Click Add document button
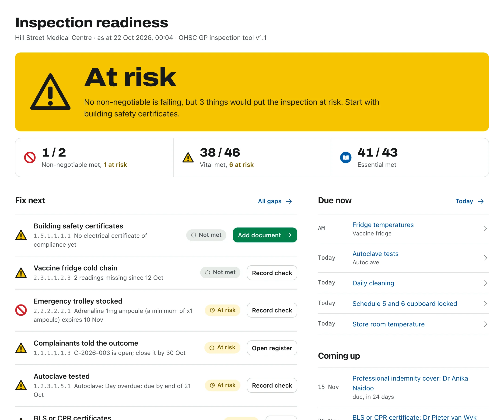 [265, 235]
